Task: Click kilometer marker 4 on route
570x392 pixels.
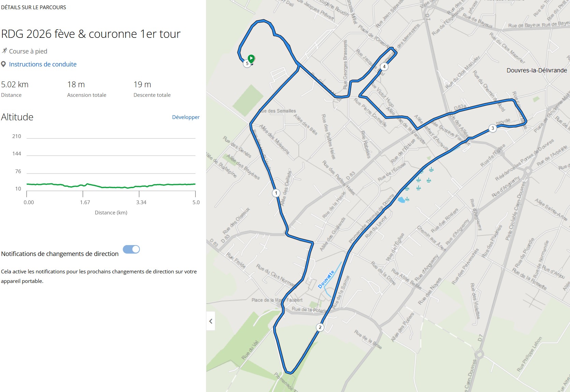Action: click(x=384, y=66)
